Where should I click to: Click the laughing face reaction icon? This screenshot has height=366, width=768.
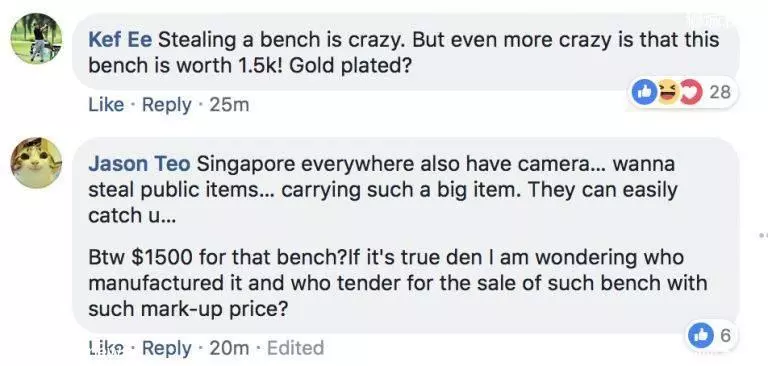click(x=668, y=92)
